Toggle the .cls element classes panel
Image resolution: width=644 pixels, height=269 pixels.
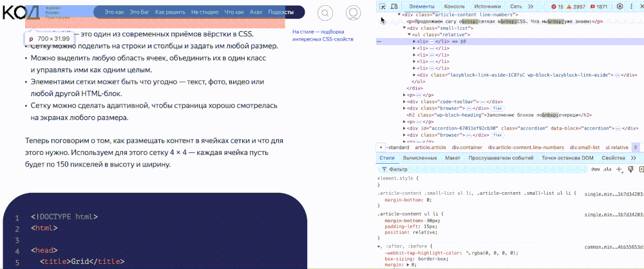(x=607, y=170)
